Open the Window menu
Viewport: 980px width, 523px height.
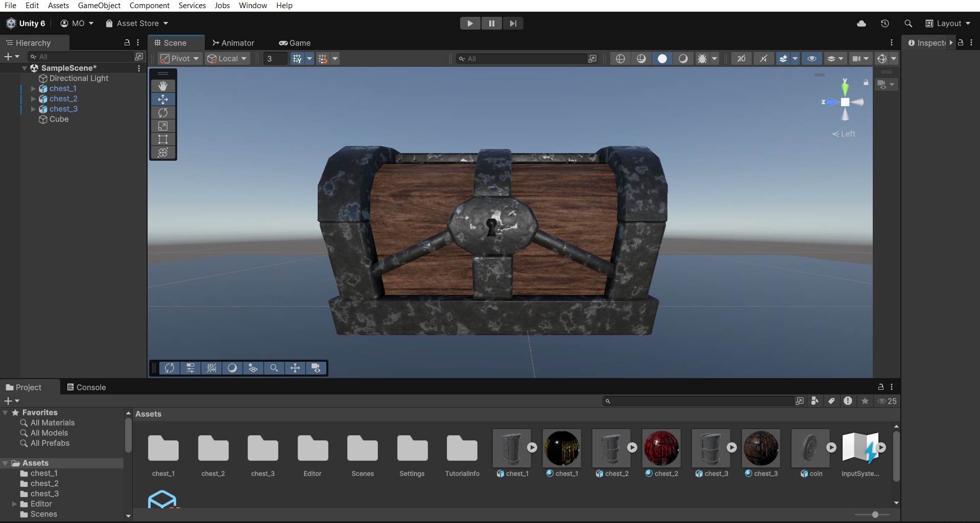tap(253, 6)
